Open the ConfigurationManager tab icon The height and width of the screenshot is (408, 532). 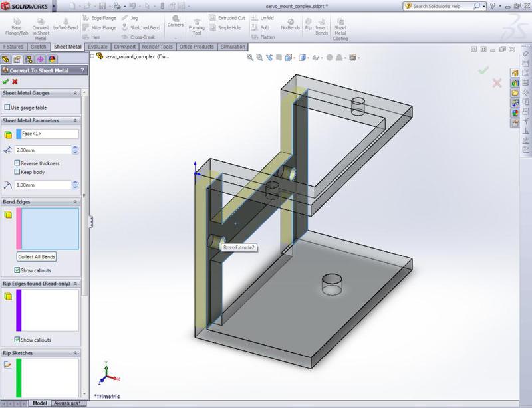(29, 59)
